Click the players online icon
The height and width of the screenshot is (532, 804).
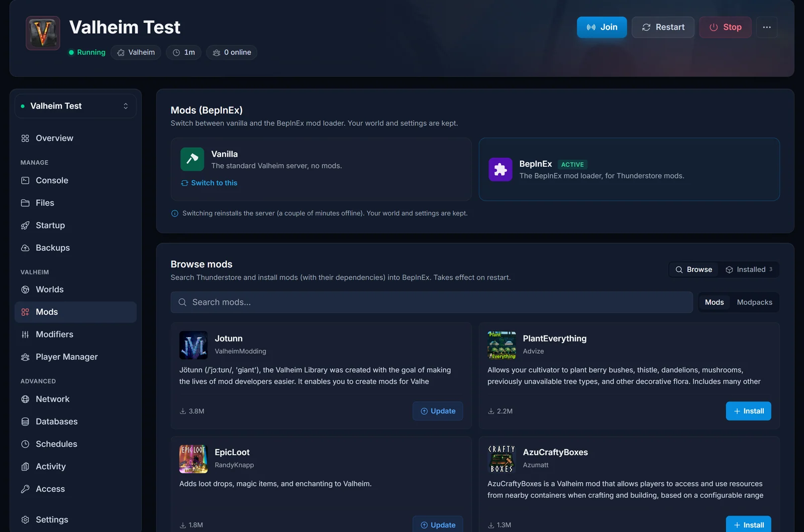click(217, 52)
